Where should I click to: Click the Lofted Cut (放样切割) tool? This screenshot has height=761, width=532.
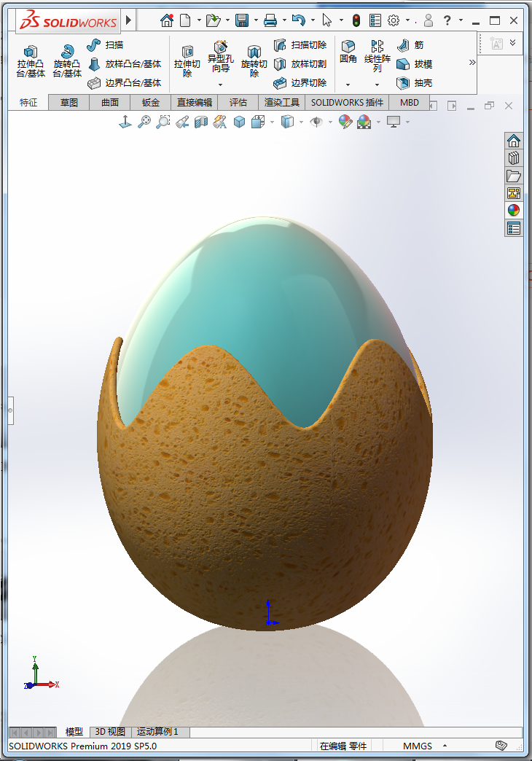[300, 64]
